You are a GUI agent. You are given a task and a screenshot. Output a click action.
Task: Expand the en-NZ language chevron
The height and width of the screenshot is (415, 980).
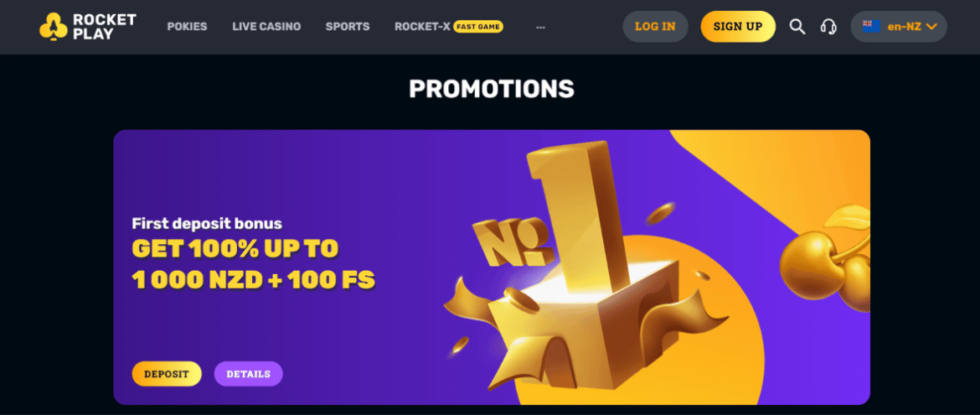click(932, 26)
